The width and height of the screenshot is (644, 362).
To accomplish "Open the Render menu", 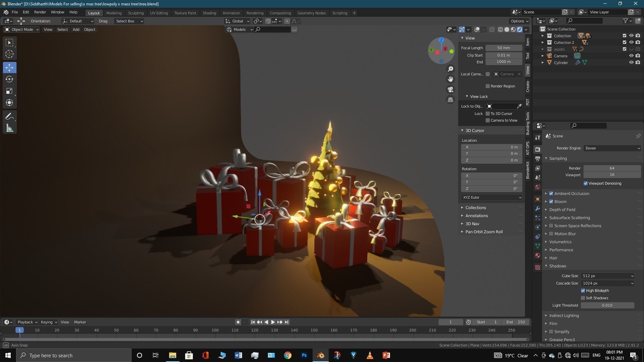I will 40,12.
